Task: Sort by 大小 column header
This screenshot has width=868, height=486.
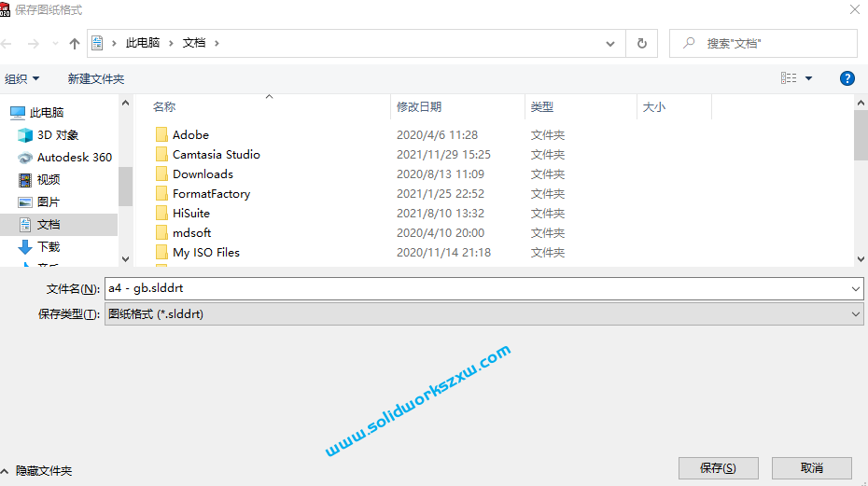Action: (x=653, y=107)
